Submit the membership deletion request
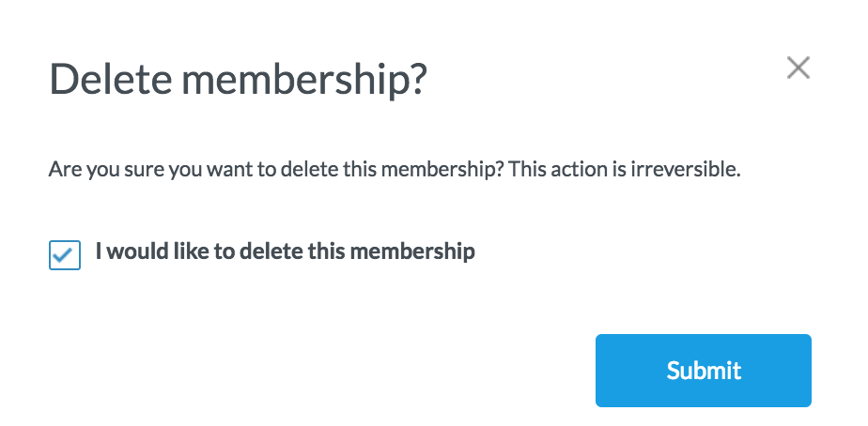 pyautogui.click(x=703, y=370)
